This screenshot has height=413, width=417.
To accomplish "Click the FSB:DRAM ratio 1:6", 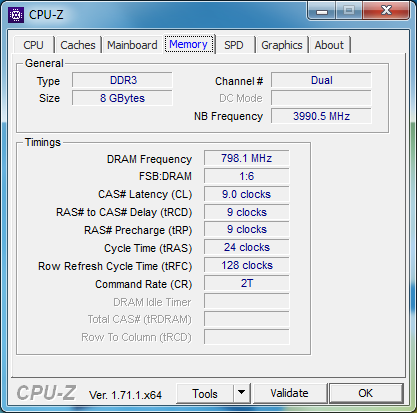I will [247, 176].
